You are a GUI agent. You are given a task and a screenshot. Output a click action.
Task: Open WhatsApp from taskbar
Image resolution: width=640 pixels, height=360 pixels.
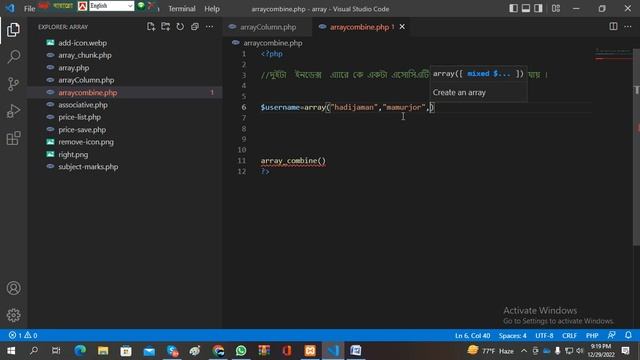coord(241,351)
